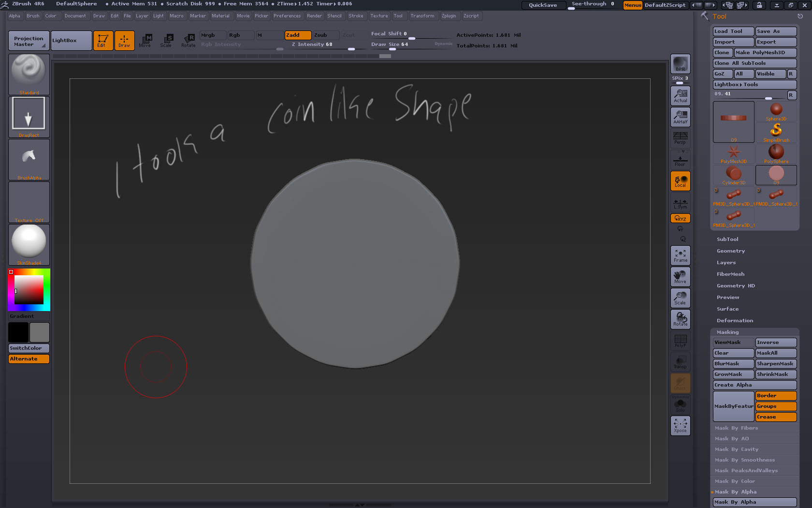812x508 pixels.
Task: Open the Brush menu
Action: (33, 16)
